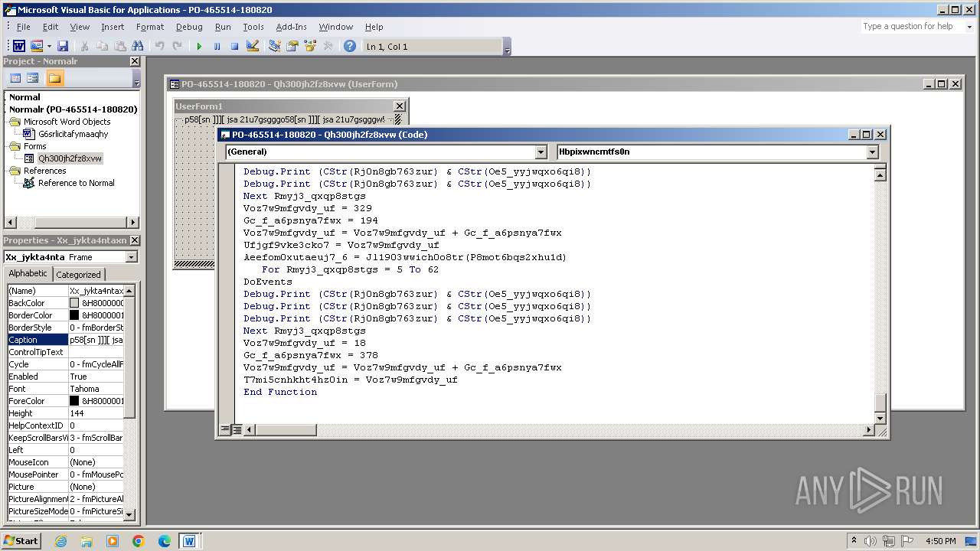The height and width of the screenshot is (551, 980).
Task: Open Project Explorer from the toolbar icon
Action: coord(275,47)
